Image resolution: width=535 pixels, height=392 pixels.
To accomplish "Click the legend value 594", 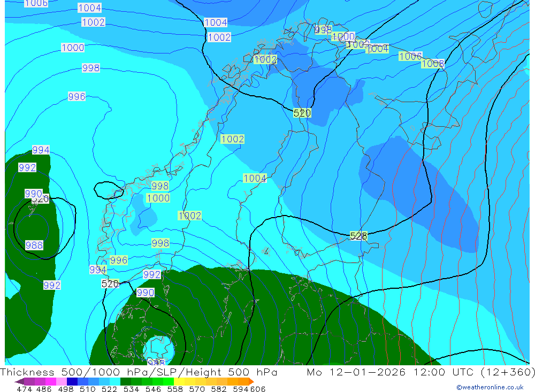I will (x=241, y=389).
